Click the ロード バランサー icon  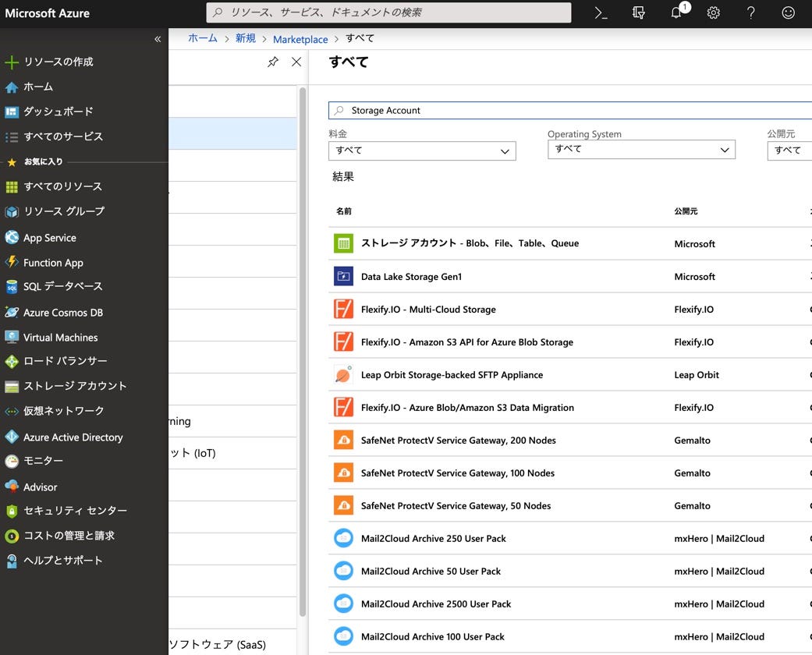pos(12,361)
